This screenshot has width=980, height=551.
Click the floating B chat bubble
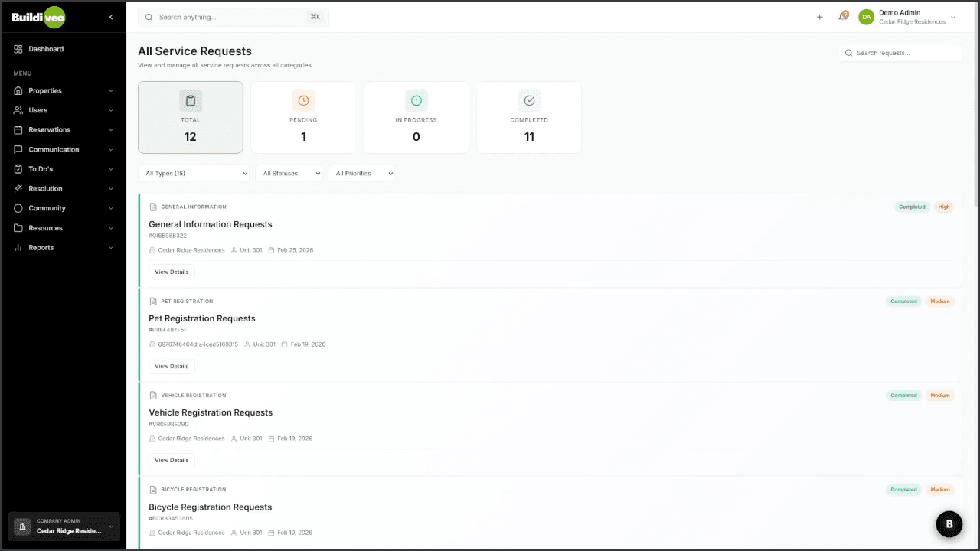[x=949, y=523]
